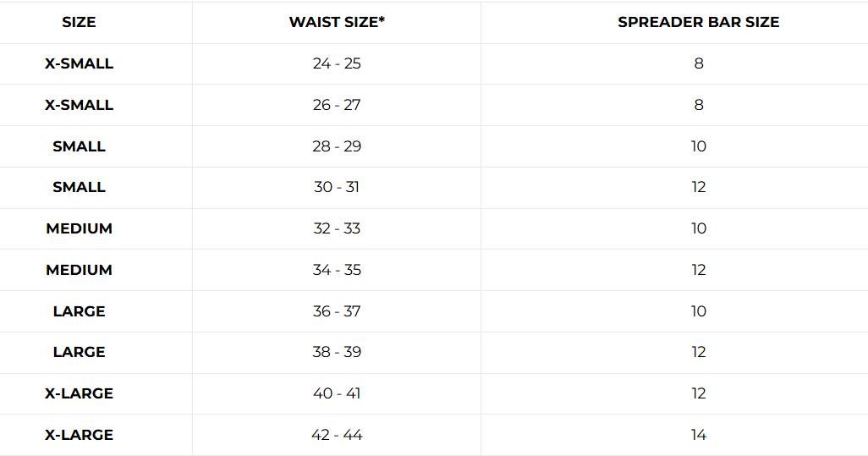Select the 32 - 33 waist size cell
Image resolution: width=868 pixels, height=456 pixels.
(337, 228)
